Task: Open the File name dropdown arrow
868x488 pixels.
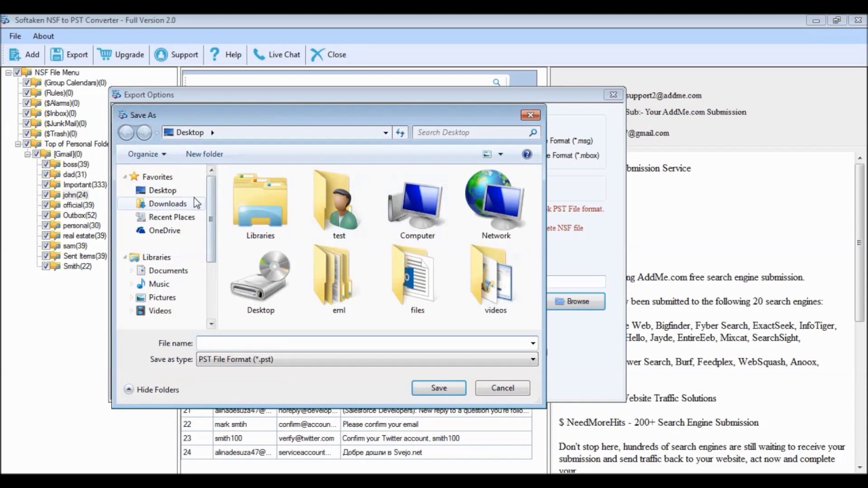Action: coord(533,343)
